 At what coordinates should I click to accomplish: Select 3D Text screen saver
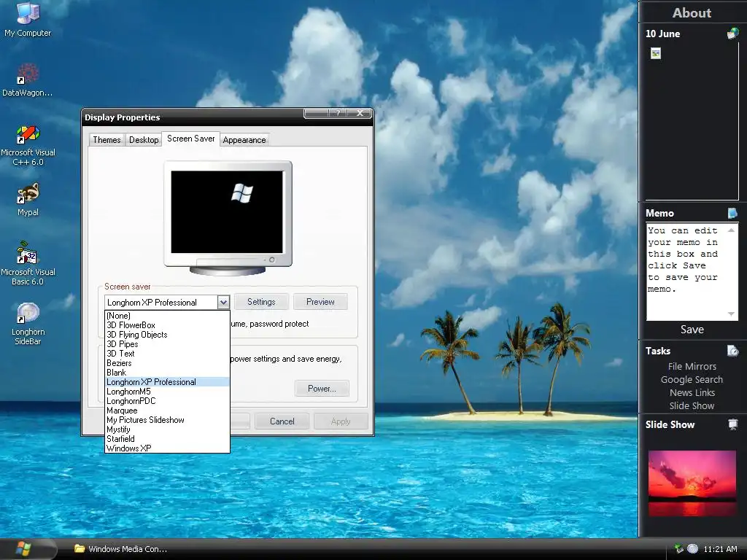pos(167,354)
